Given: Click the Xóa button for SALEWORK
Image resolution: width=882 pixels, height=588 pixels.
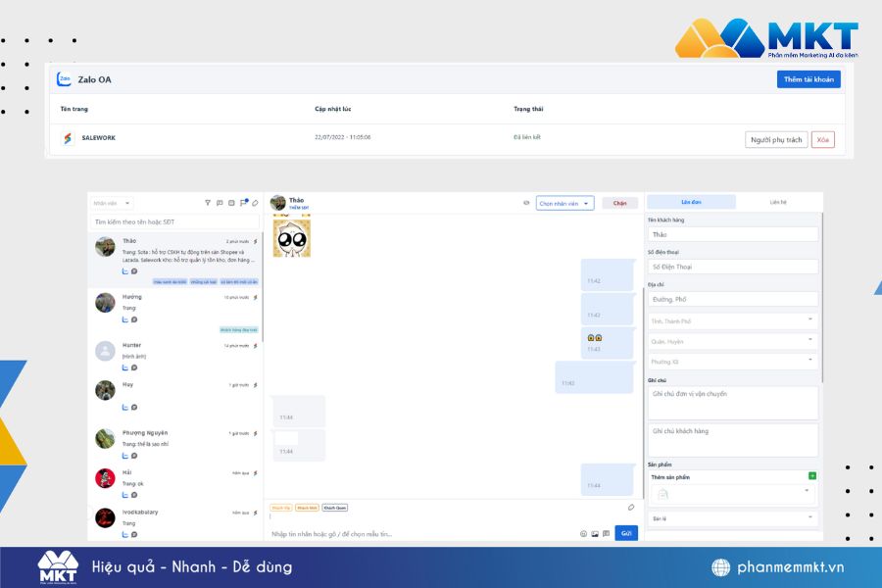Looking at the screenshot, I should coord(823,139).
